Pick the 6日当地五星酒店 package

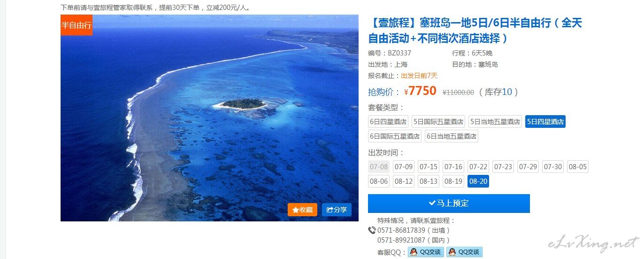[452, 136]
